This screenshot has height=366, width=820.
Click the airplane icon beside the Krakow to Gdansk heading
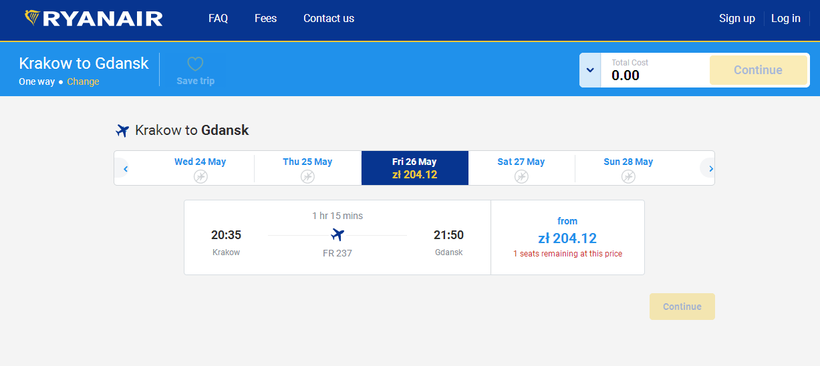[x=122, y=130]
